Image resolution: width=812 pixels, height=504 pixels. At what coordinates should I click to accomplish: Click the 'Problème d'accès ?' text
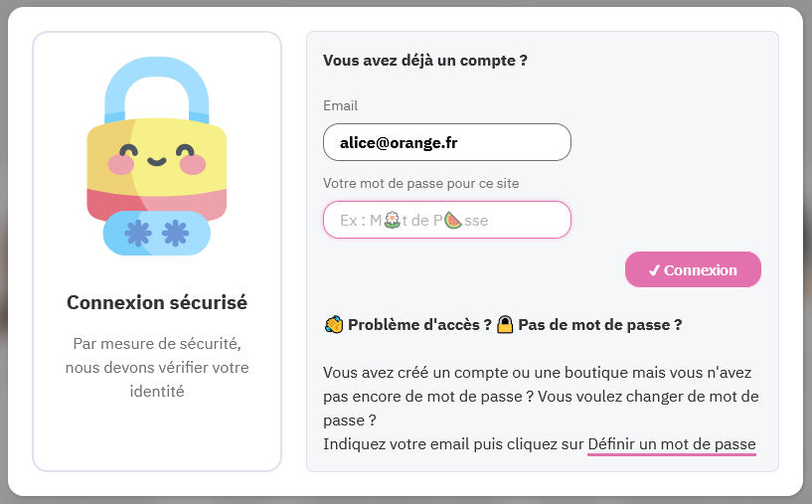[x=418, y=325]
